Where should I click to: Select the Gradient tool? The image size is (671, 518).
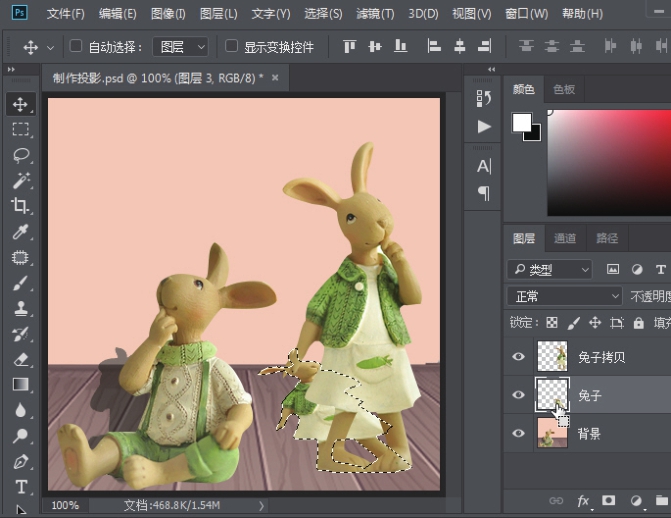20,384
